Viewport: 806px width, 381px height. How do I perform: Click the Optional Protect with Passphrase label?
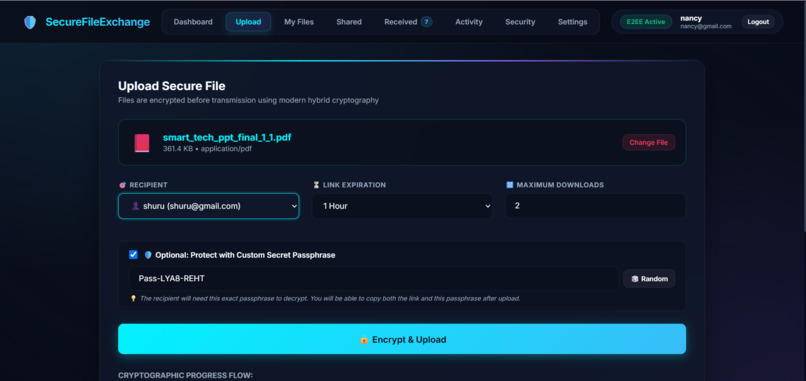245,255
